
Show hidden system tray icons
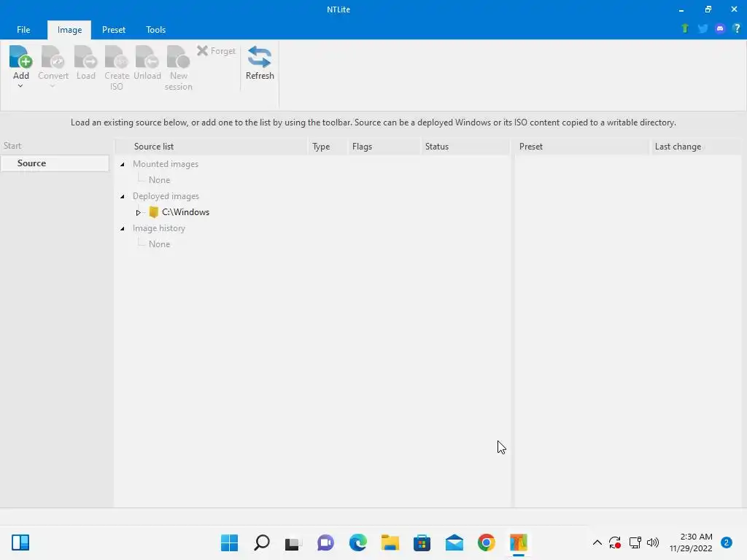click(x=597, y=542)
